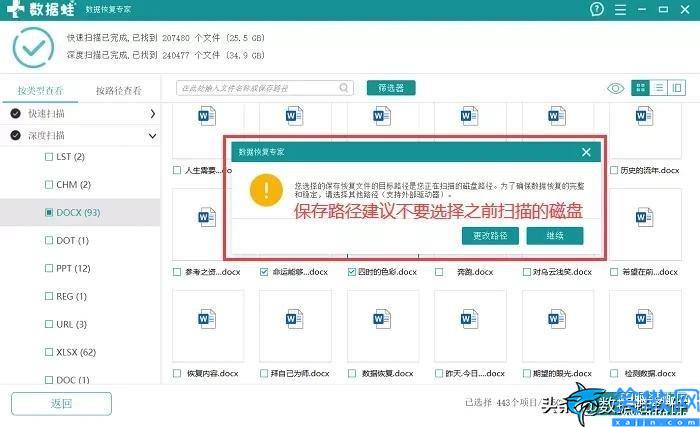Click the scan-complete checkmark circle
The image size is (700, 427).
(x=33, y=47)
